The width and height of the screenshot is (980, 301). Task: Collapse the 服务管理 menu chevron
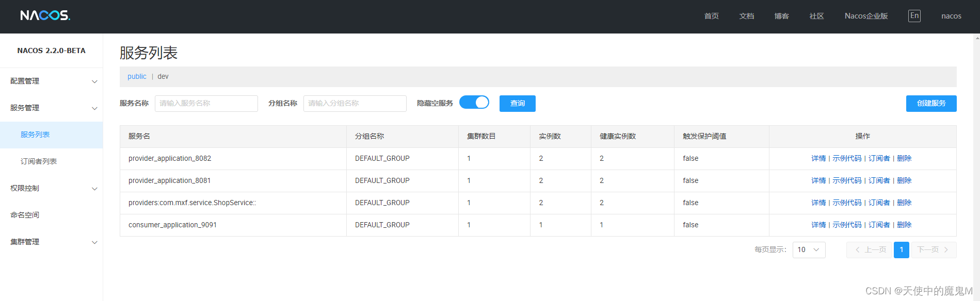94,108
